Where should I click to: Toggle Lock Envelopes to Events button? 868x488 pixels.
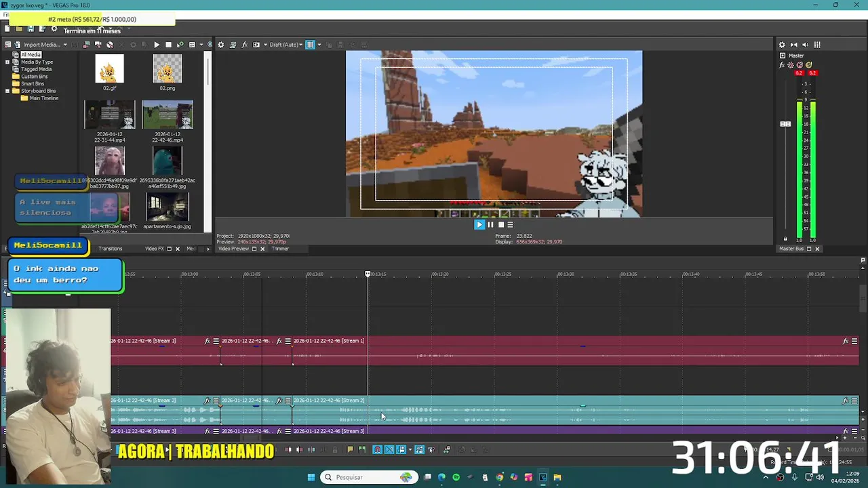point(419,449)
